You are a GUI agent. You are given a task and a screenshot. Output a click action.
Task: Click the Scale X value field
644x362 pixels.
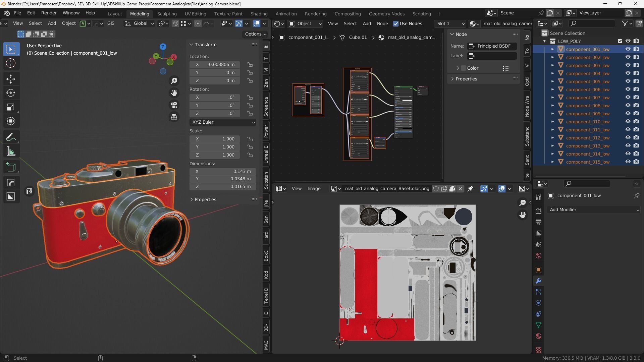[x=215, y=139]
